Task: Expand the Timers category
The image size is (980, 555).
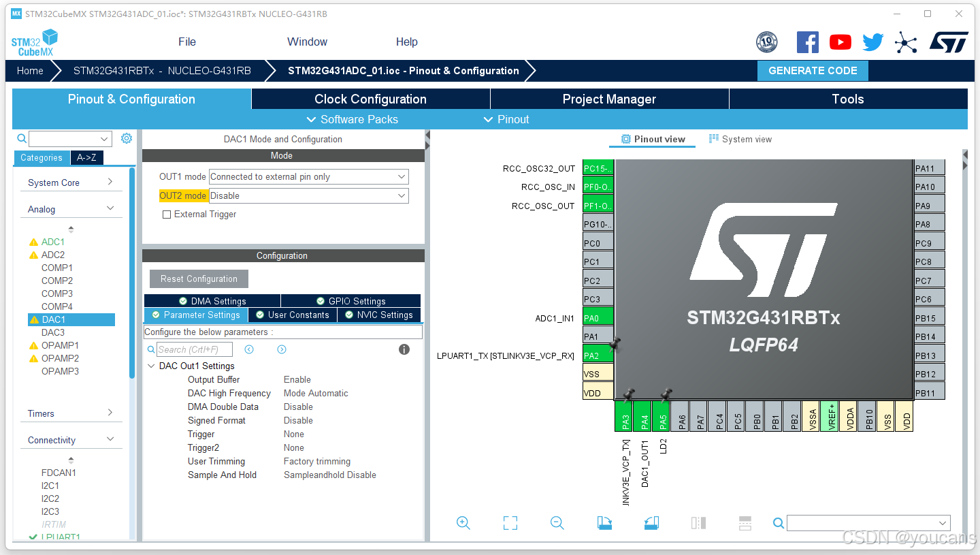Action: click(70, 413)
